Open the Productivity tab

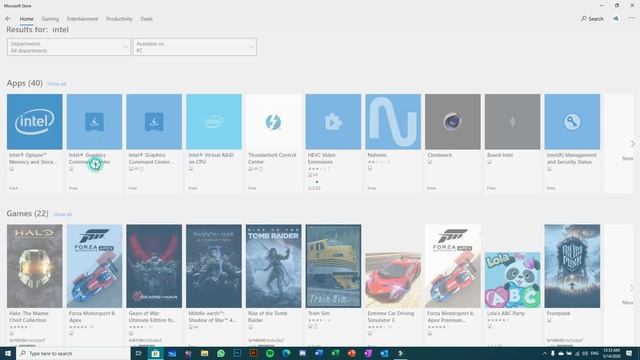(119, 19)
